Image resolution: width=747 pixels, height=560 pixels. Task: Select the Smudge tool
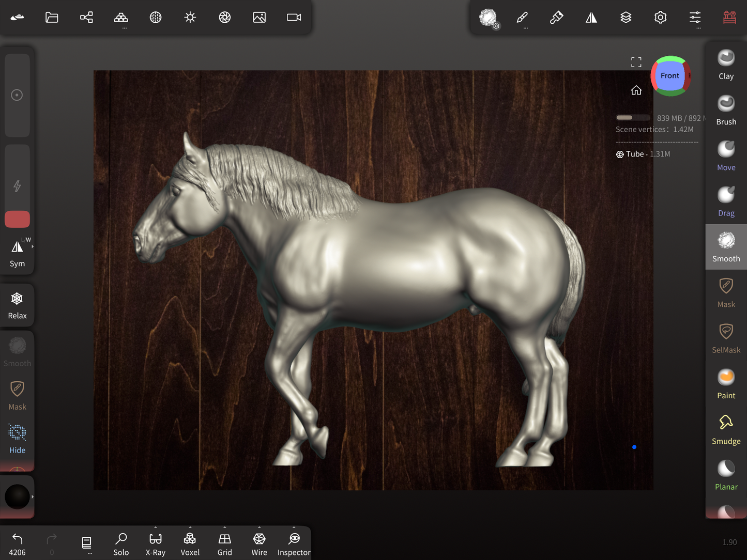click(x=726, y=429)
